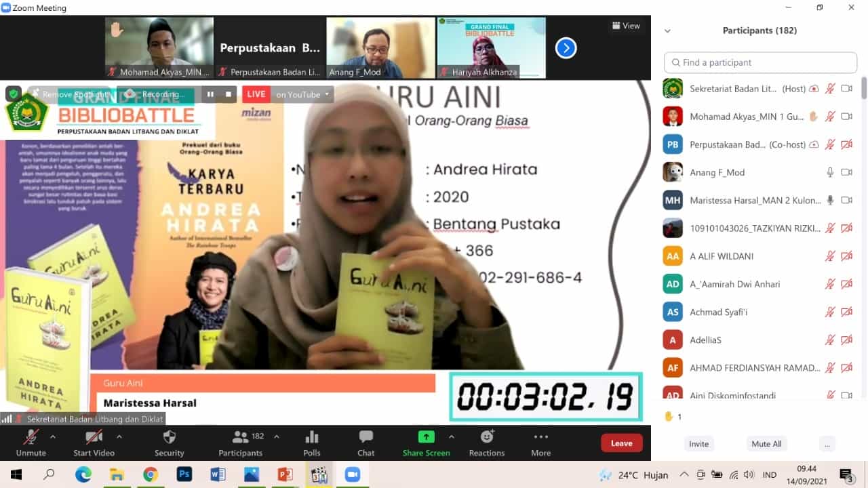868x488 pixels.
Task: Expand video options arrow next to Start Video
Action: (x=119, y=437)
